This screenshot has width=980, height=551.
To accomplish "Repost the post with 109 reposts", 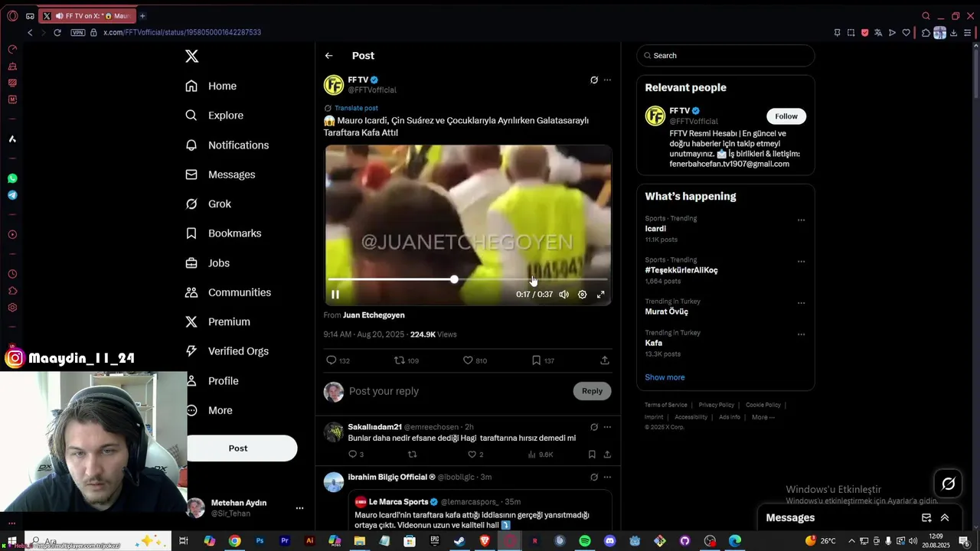I will [x=406, y=360].
